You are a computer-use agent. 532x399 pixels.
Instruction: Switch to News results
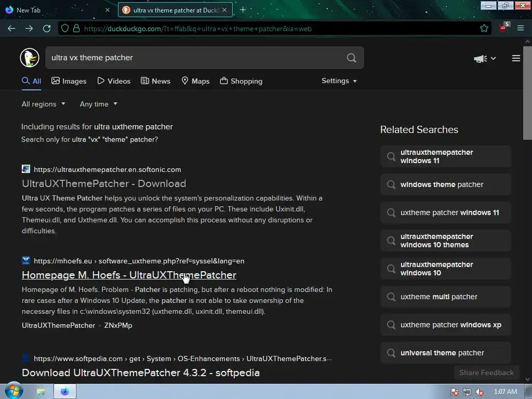pyautogui.click(x=156, y=81)
